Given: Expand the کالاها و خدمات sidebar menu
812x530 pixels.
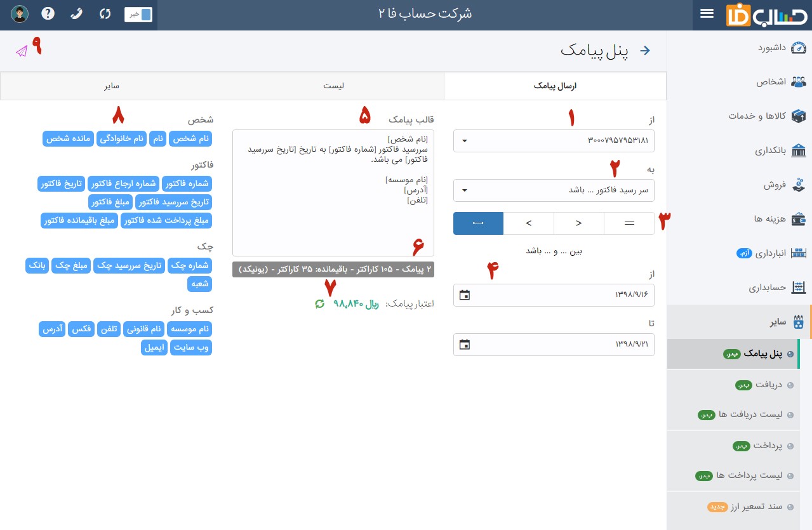Looking at the screenshot, I should click(x=739, y=116).
